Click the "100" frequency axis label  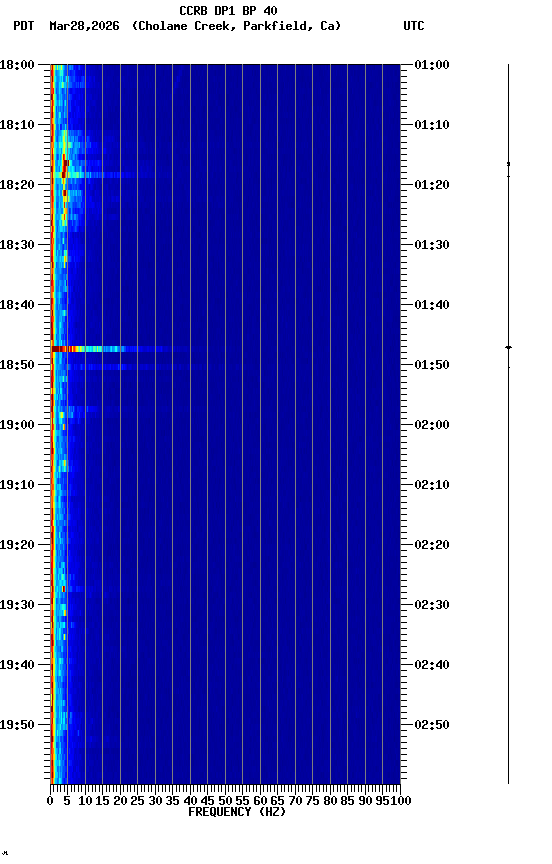pos(402,801)
